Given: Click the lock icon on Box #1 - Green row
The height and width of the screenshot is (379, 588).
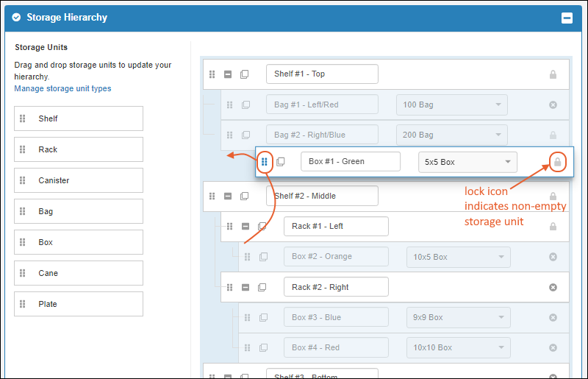Looking at the screenshot, I should pyautogui.click(x=557, y=162).
